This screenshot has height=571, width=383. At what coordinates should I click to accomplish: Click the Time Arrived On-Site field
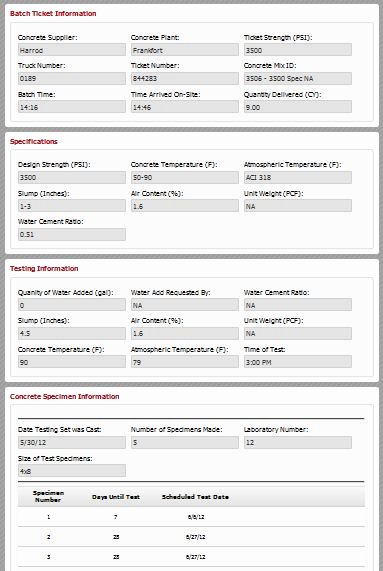tap(185, 107)
